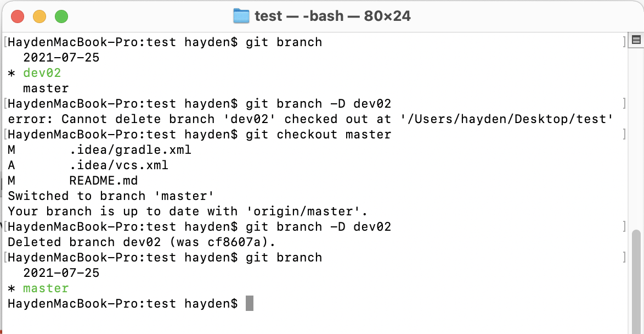Click the "Switched to branch 'master'" line

[110, 196]
